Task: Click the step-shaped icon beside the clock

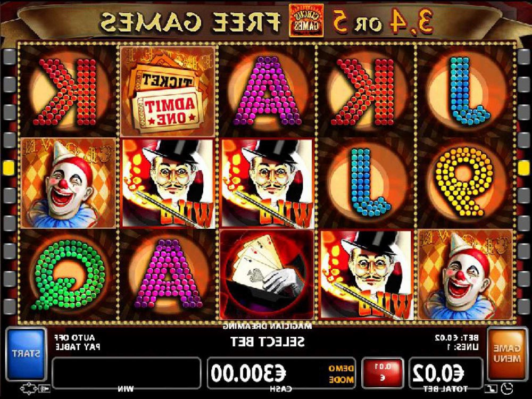Action: (491, 388)
